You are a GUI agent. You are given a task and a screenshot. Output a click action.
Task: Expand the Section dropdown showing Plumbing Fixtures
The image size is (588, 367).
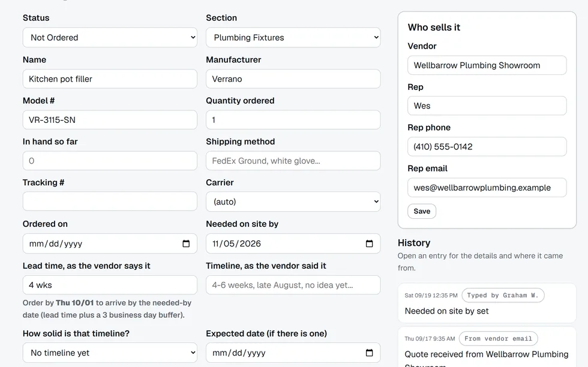pyautogui.click(x=293, y=38)
